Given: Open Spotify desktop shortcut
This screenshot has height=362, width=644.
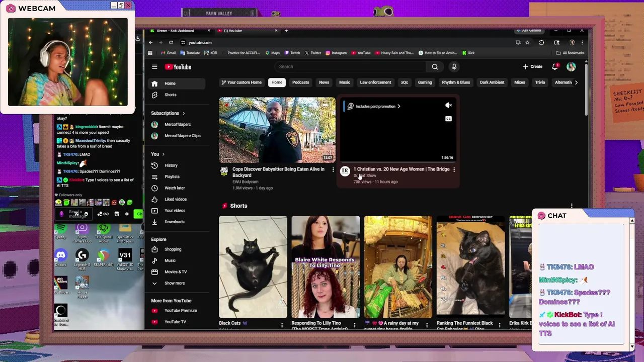Looking at the screenshot, I should [x=61, y=232].
